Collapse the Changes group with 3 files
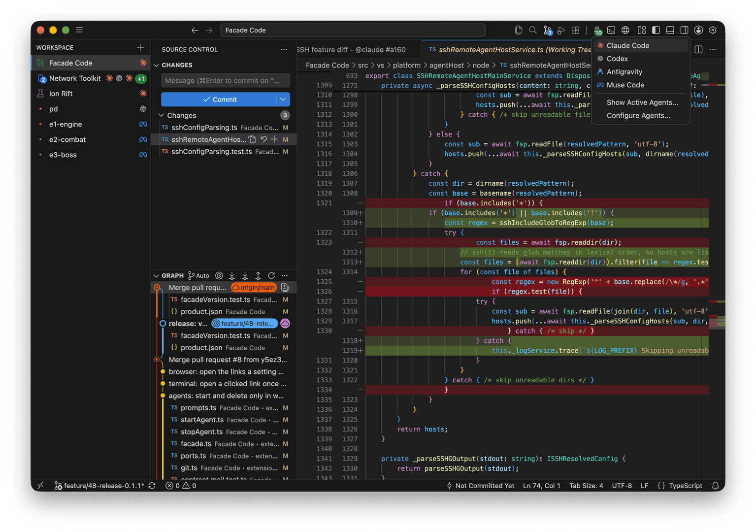The width and height of the screenshot is (756, 532). click(x=161, y=115)
